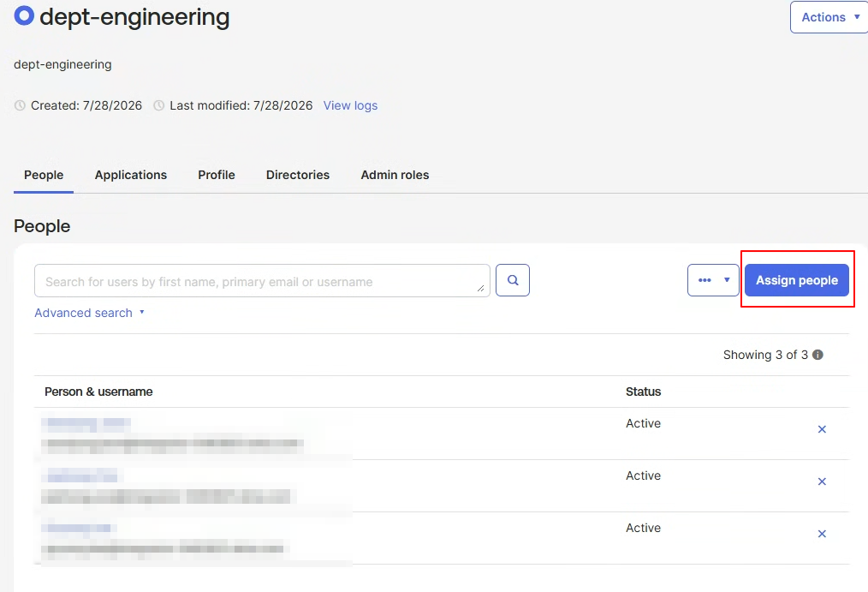The image size is (868, 592).
Task: Open the first blurred person name link
Action: (x=86, y=424)
